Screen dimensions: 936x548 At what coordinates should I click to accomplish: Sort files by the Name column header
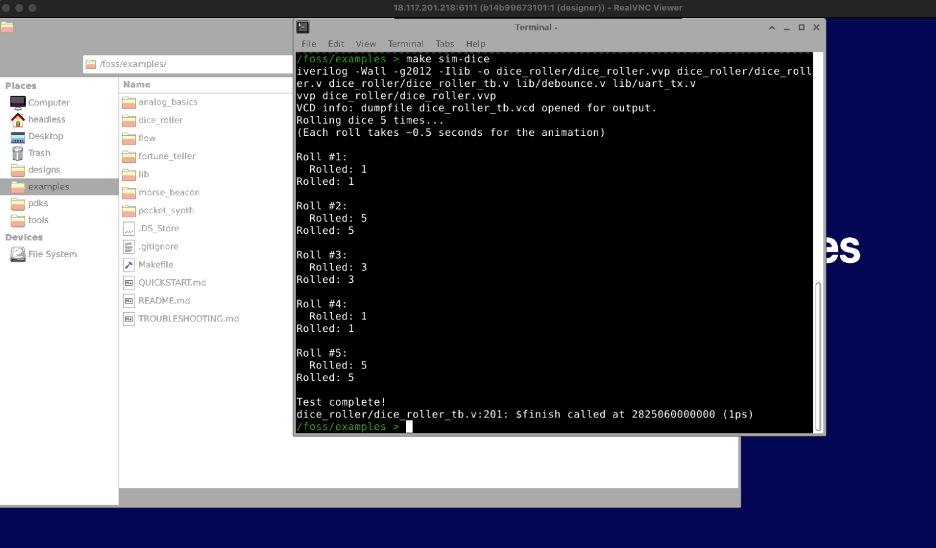(x=137, y=85)
